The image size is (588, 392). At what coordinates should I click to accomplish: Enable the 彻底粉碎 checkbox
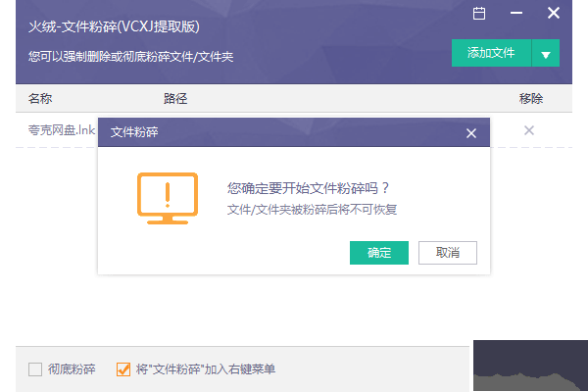[x=35, y=369]
